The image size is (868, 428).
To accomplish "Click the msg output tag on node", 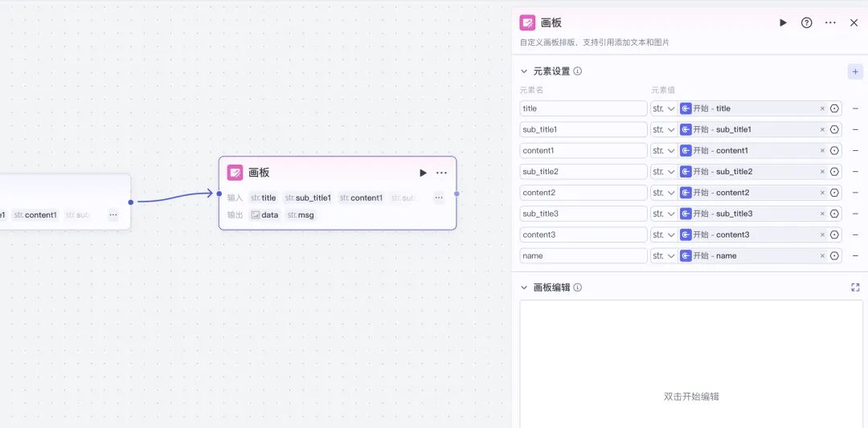I will click(301, 215).
